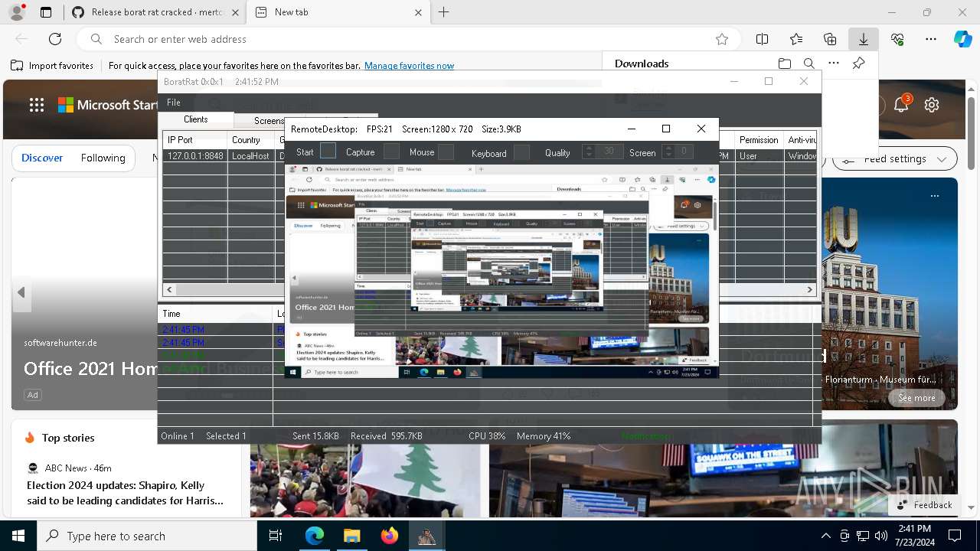
Task: Switch to the GitHub Release borat rat tab
Action: tap(154, 12)
